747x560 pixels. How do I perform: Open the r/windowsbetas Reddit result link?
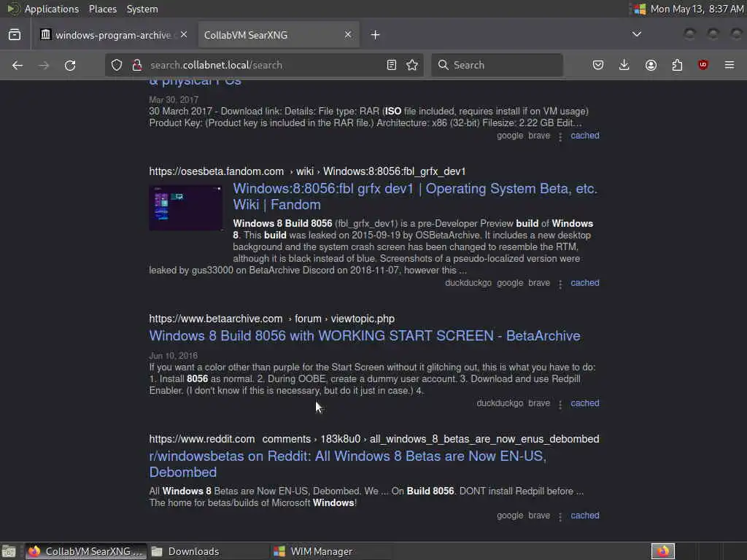pyautogui.click(x=348, y=464)
